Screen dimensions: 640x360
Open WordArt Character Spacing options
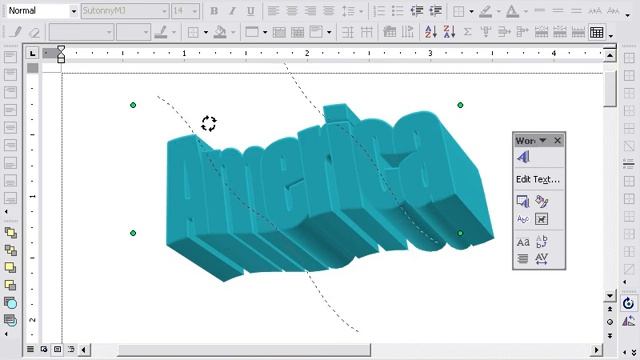(542, 258)
